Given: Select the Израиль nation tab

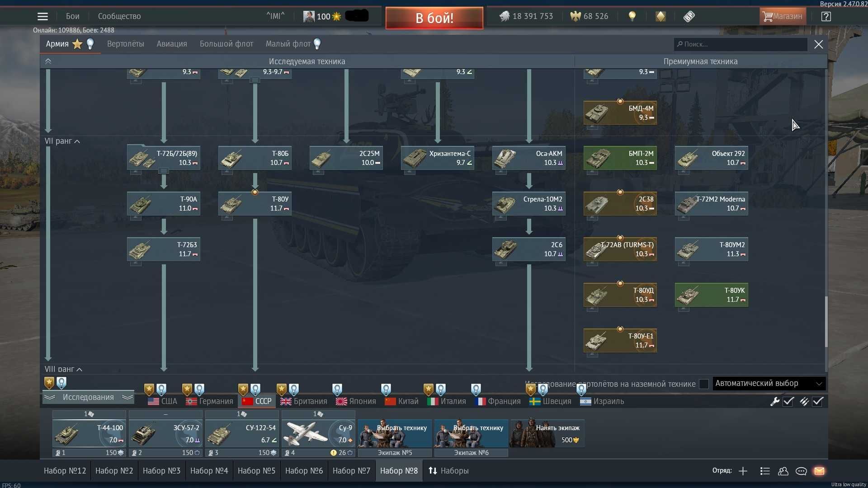Looking at the screenshot, I should tap(602, 401).
